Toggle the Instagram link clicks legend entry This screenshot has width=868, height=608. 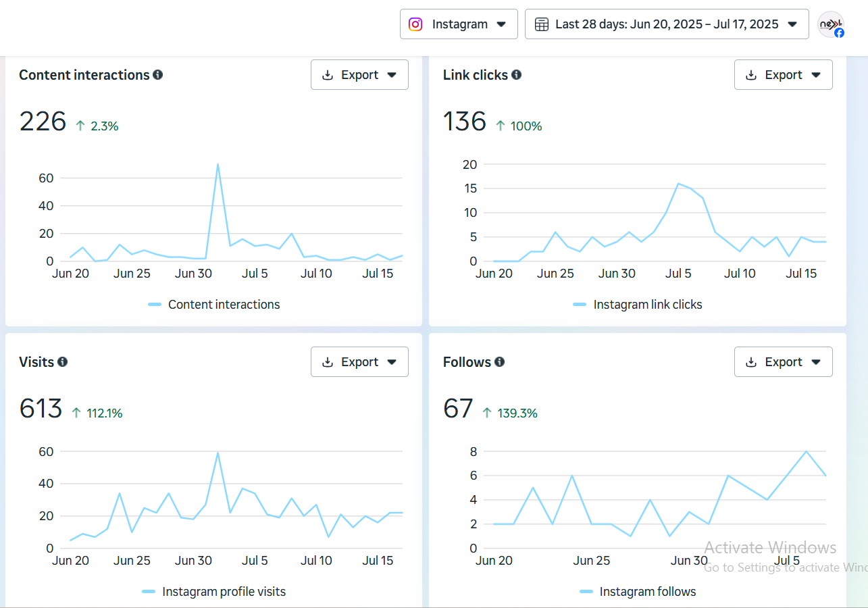point(638,305)
